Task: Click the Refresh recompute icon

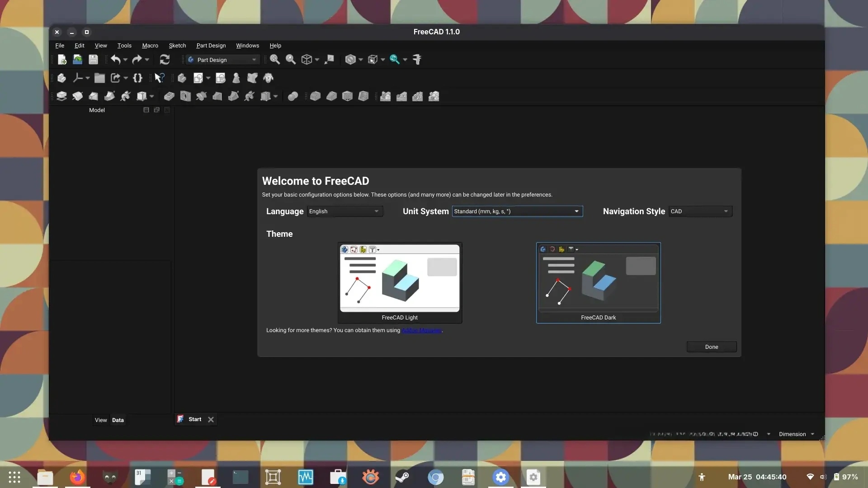Action: point(165,60)
